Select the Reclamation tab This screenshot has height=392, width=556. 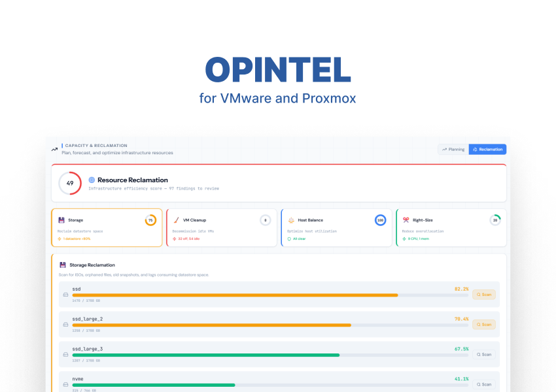point(487,150)
